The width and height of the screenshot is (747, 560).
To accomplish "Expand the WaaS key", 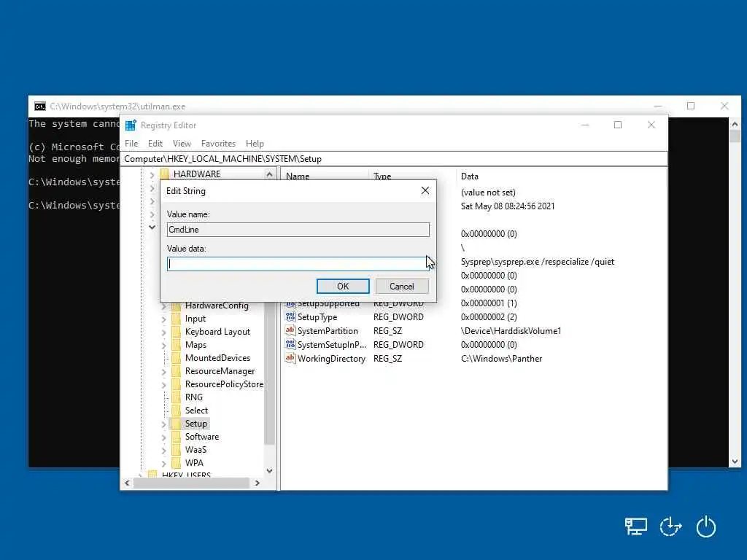I will (164, 450).
